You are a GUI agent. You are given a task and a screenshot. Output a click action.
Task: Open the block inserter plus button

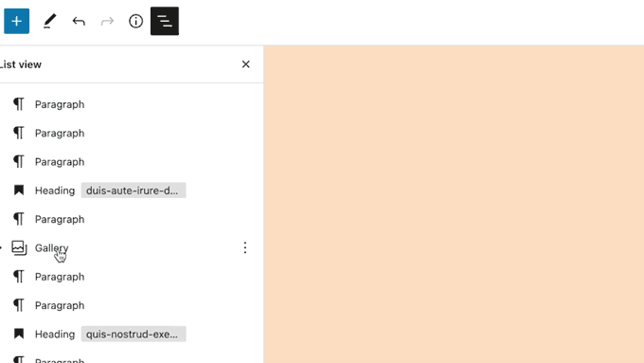tap(16, 21)
